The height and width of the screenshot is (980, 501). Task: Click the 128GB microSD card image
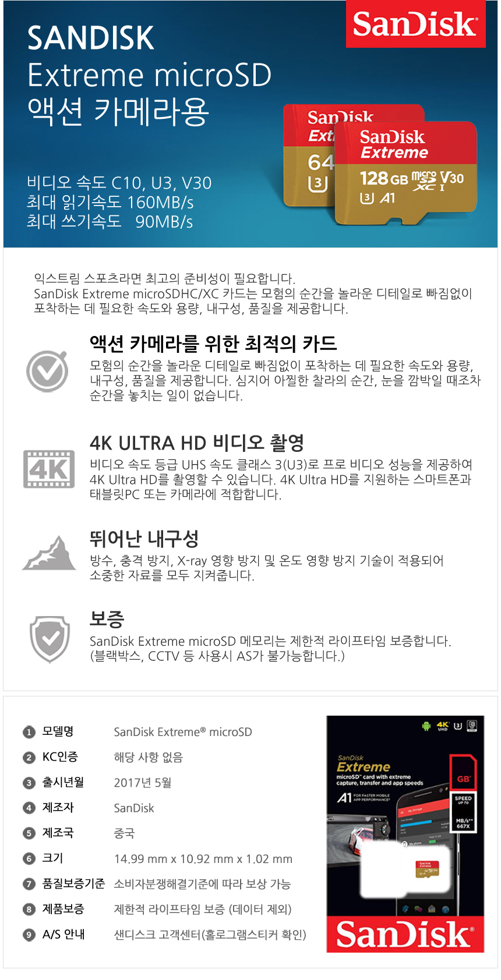[406, 174]
